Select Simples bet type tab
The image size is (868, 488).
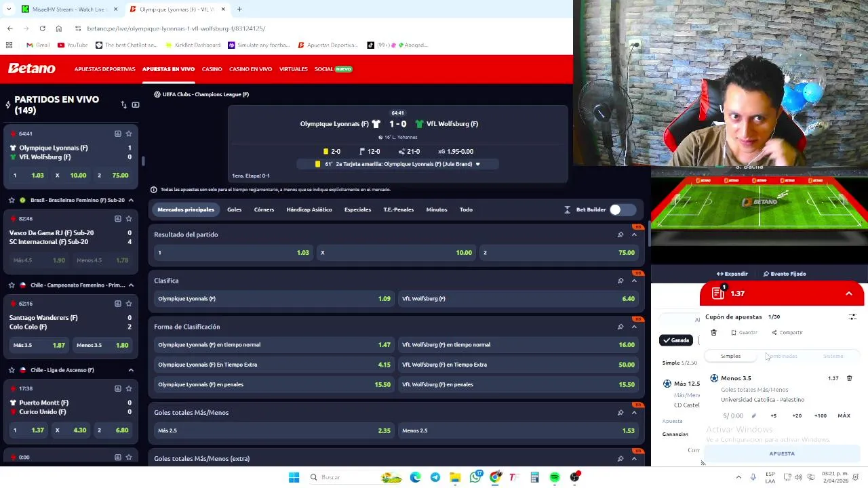(730, 356)
